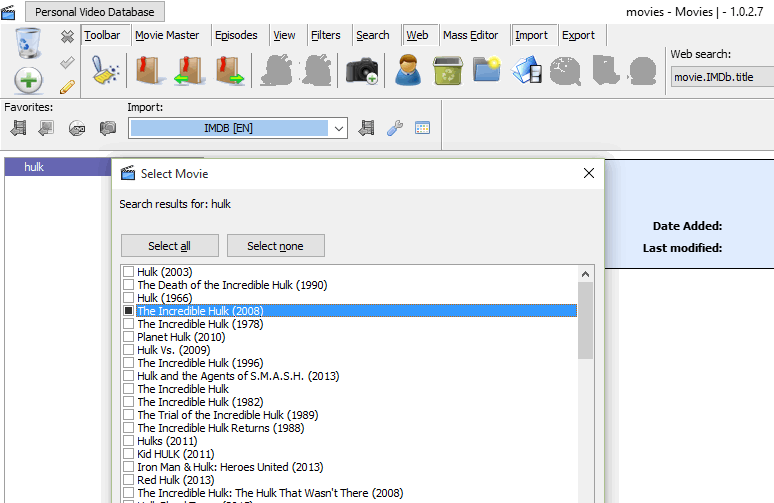Open the View tab
The image size is (774, 503).
(x=284, y=35)
